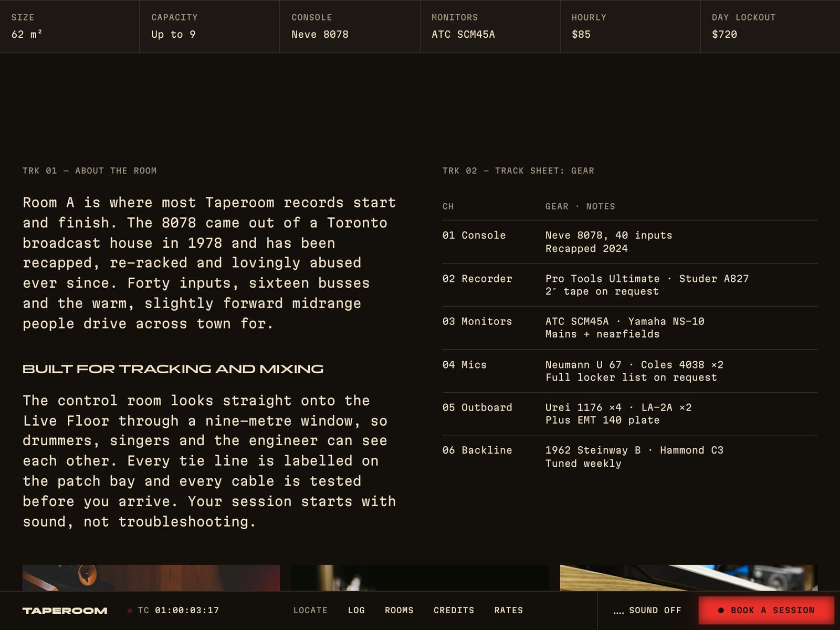Click 'ATC SCM45A · Yamaha NS-10' entry
The height and width of the screenshot is (630, 840).
click(625, 321)
